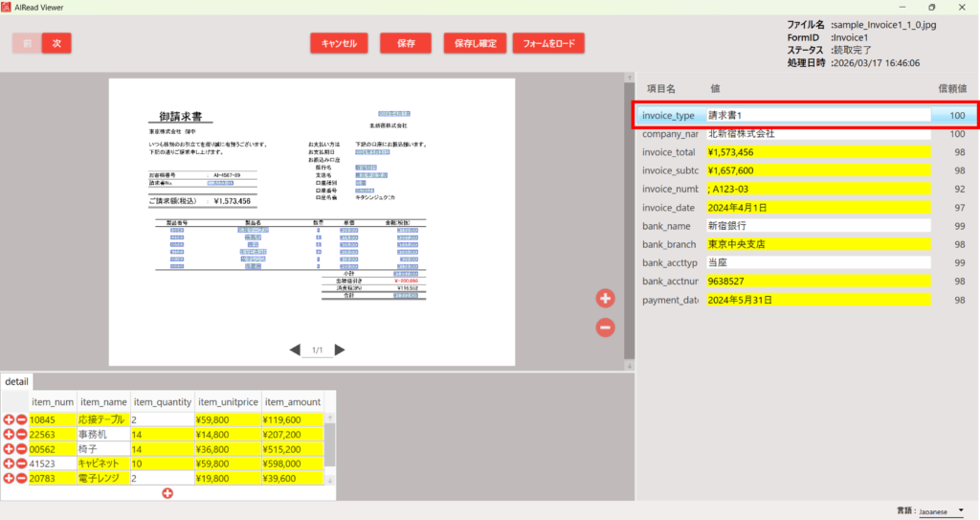Click the キャンセル button

point(339,44)
